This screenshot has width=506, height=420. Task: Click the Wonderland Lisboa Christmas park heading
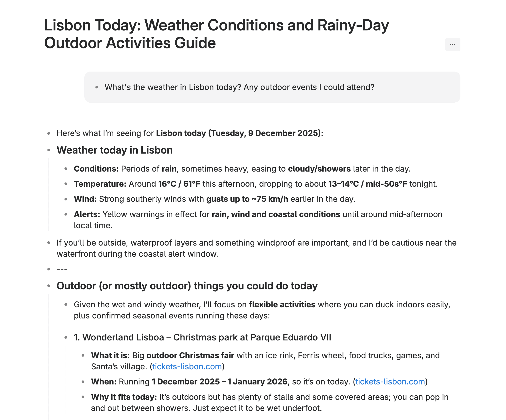tap(202, 337)
